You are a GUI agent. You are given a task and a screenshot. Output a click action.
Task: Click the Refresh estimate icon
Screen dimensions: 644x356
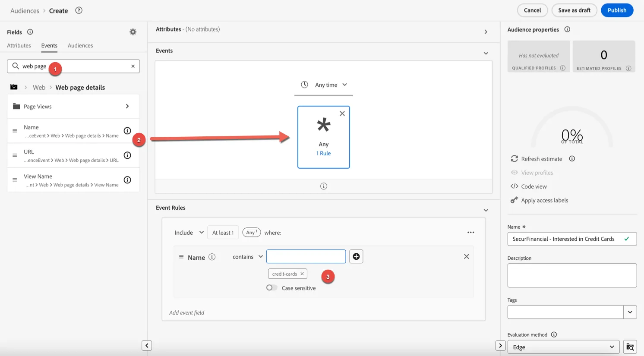point(515,159)
